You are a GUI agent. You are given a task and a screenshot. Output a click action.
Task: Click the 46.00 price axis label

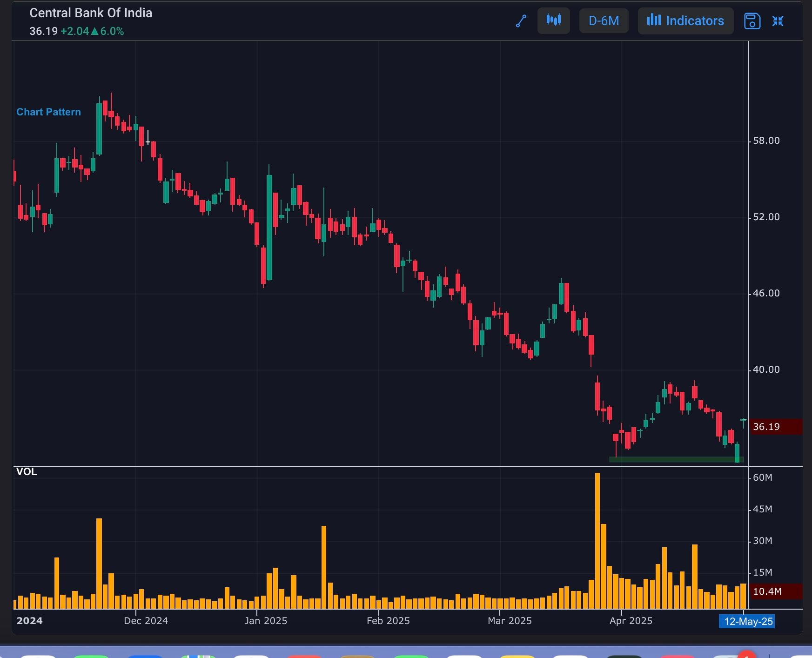pos(766,293)
